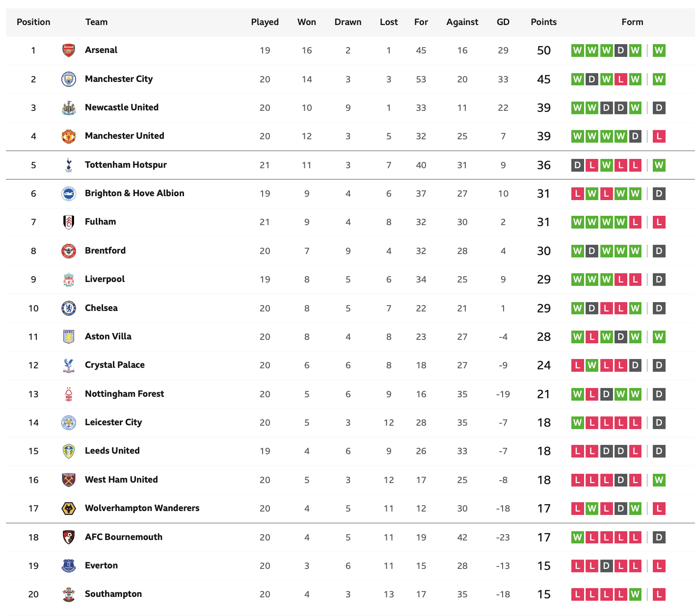The image size is (696, 616).
Task: Click the Manchester City club crest
Action: (69, 79)
